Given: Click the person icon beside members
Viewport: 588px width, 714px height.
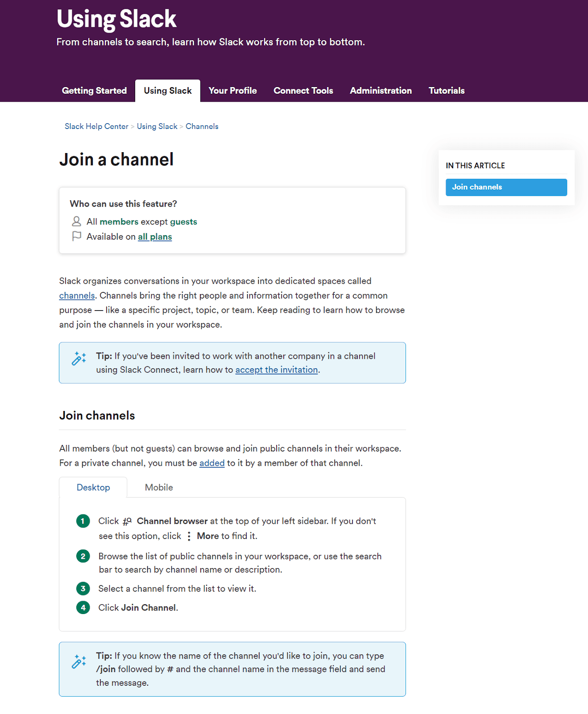Looking at the screenshot, I should [77, 221].
